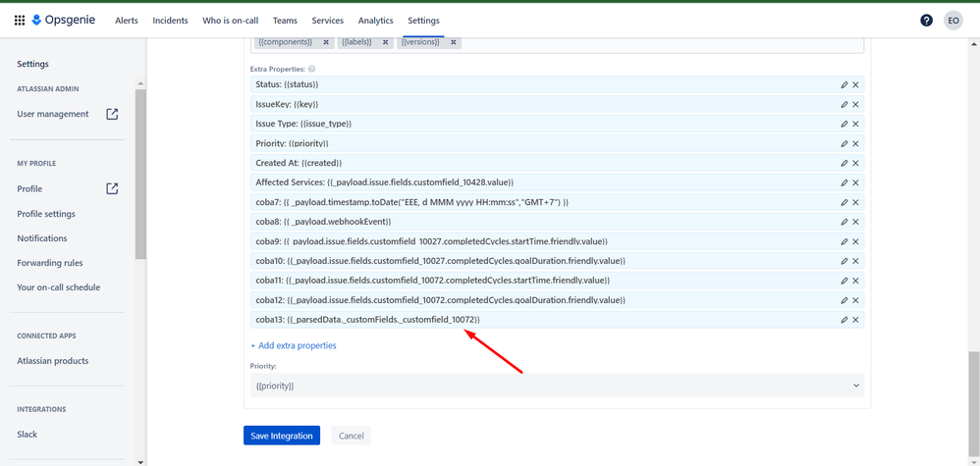Open Atlassian products in sidebar
Viewport: 980px width, 466px height.
(x=53, y=361)
